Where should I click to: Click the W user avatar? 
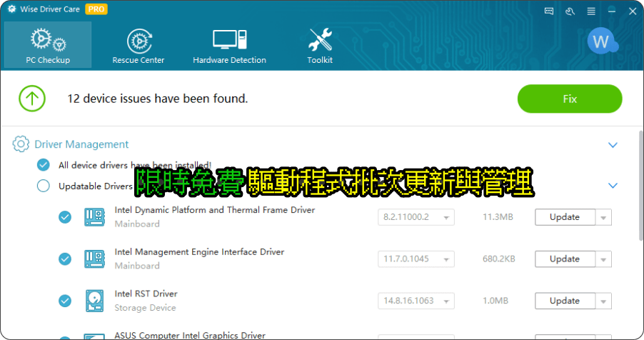tap(601, 41)
